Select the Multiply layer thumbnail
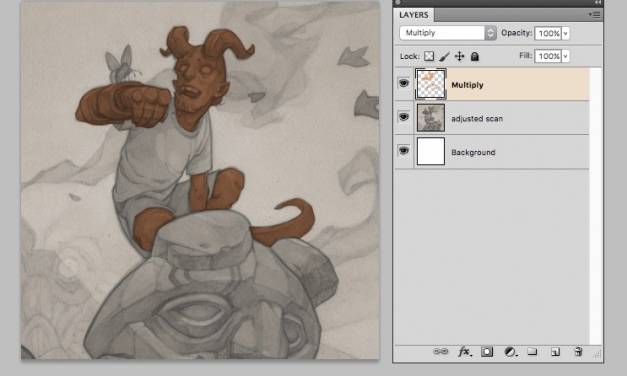This screenshot has width=627, height=376. tap(431, 84)
